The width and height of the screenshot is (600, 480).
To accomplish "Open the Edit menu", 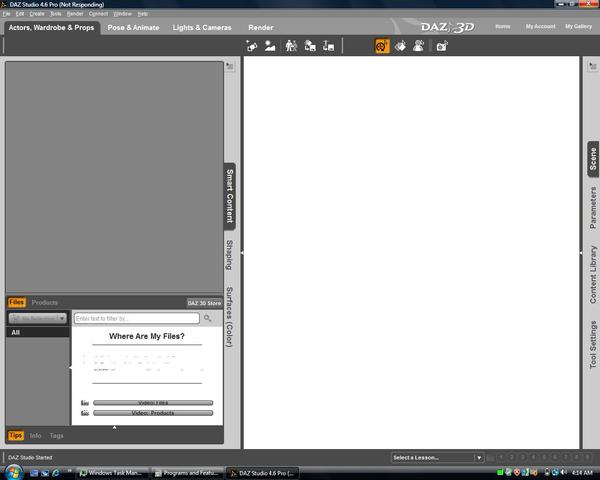I will (20, 14).
